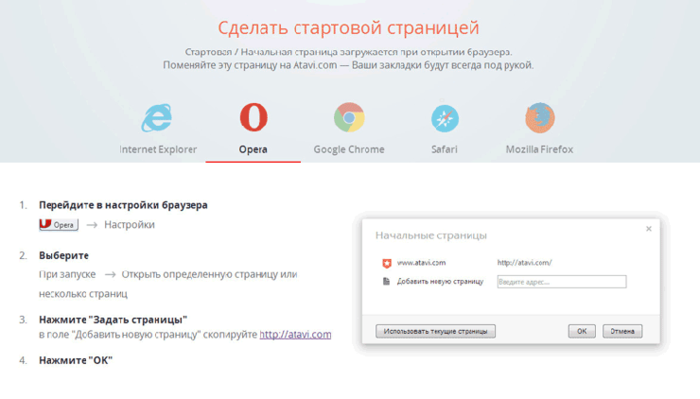The width and height of the screenshot is (700, 399).
Task: Click the page icon beside Добавить новую страницу
Action: point(387,281)
